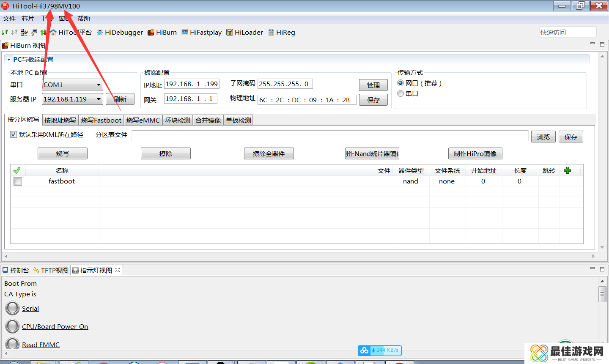This screenshot has height=364, width=609.
Task: Launch HiBurn from the toolbar
Action: coord(162,33)
